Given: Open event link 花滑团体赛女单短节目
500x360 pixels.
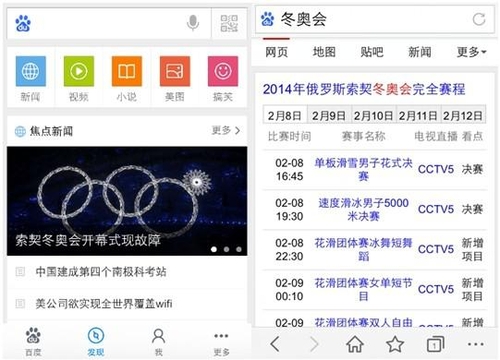Looking at the screenshot, I should (x=363, y=289).
